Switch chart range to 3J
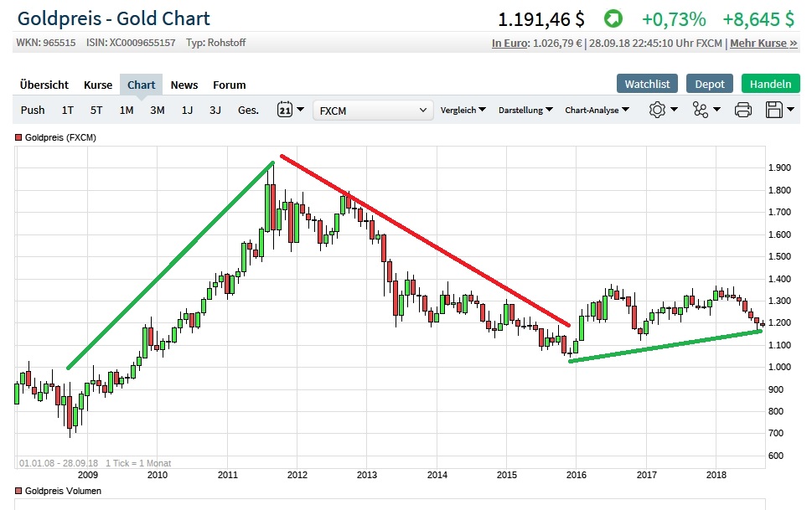This screenshot has height=510, width=812. (x=215, y=110)
